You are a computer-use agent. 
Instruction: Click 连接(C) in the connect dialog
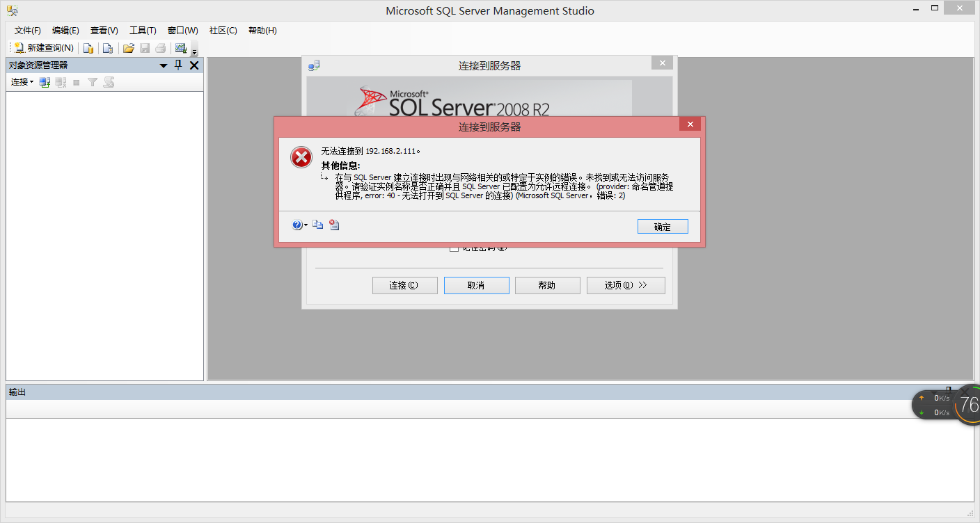[x=405, y=285]
